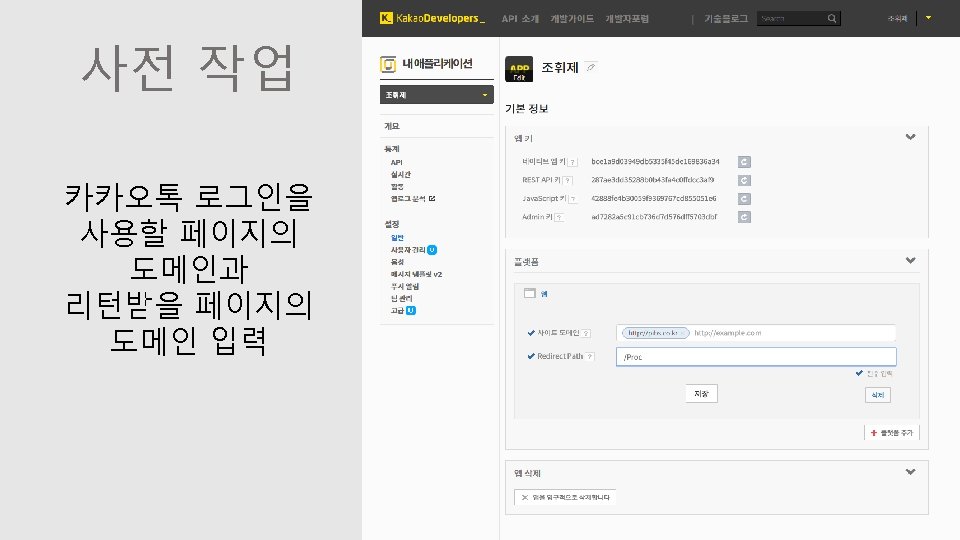Open 기술블로그 menu
960x540 pixels.
coord(726,19)
